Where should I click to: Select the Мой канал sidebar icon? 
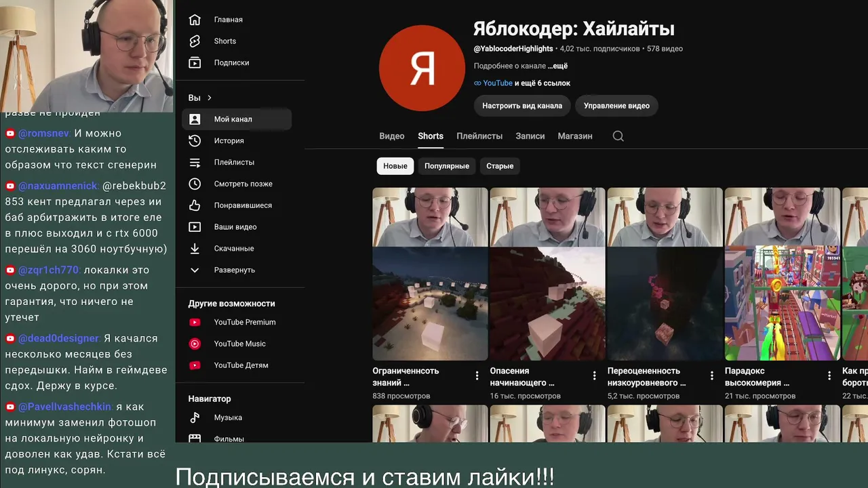[195, 119]
